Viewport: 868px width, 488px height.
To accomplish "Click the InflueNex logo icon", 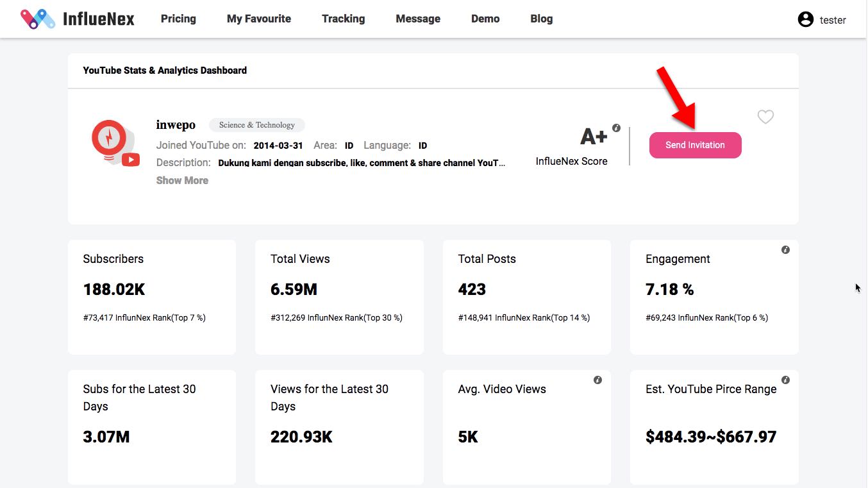I will (38, 19).
